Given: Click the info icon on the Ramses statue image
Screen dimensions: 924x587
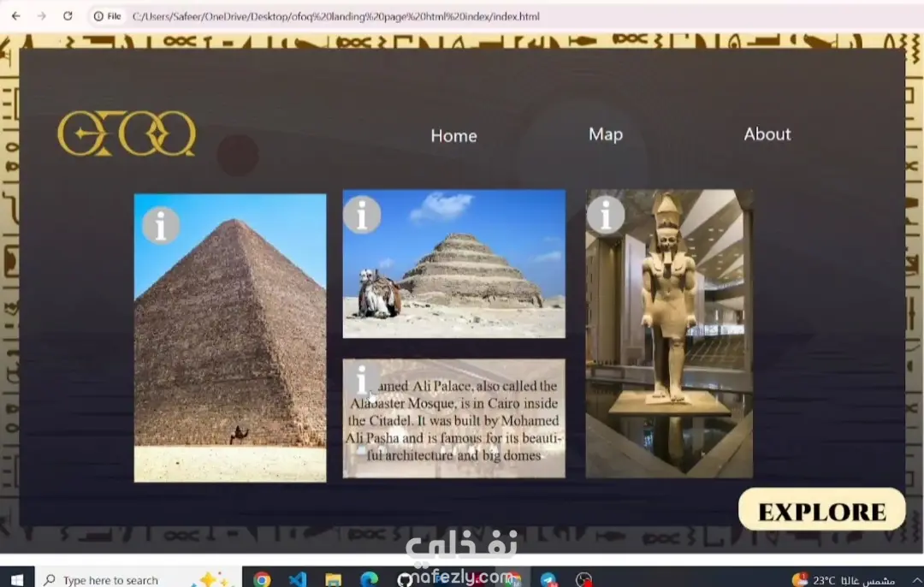Looking at the screenshot, I should (605, 215).
